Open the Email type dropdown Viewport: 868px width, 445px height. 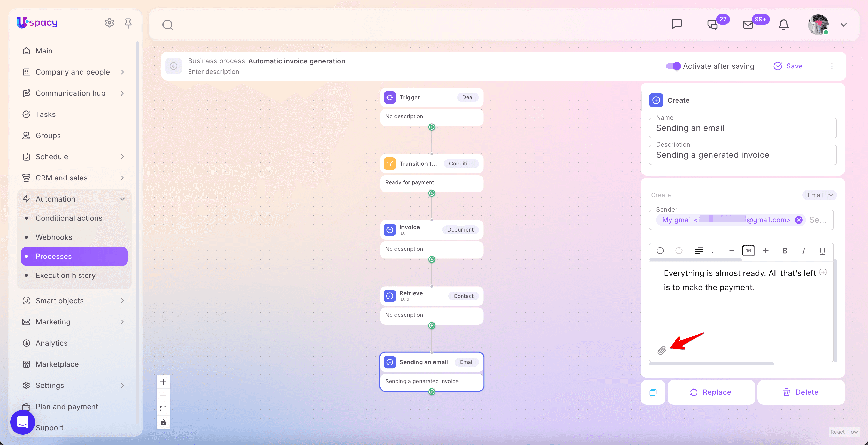tap(819, 195)
